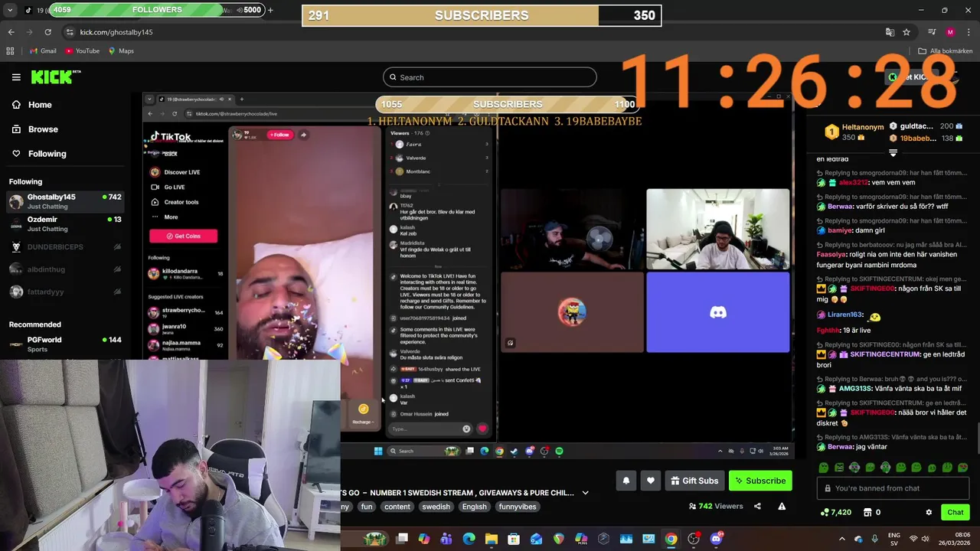Toggle stream notifications bell

(626, 481)
